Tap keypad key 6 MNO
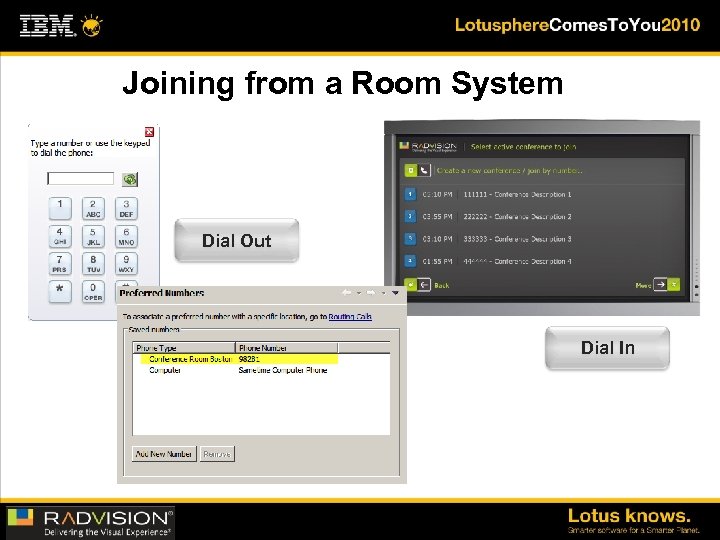The height and width of the screenshot is (540, 720). pos(126,236)
